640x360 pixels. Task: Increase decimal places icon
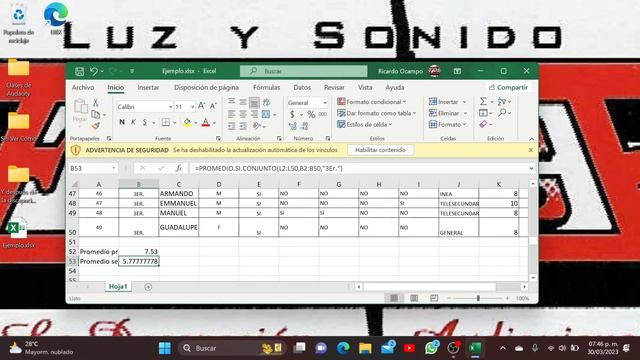[x=293, y=126]
